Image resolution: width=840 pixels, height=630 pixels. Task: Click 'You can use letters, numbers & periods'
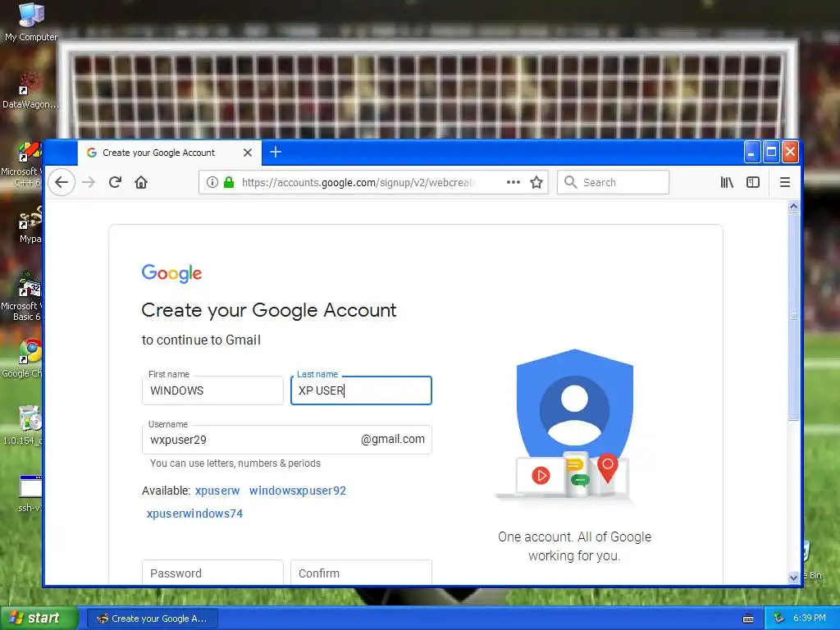point(235,463)
